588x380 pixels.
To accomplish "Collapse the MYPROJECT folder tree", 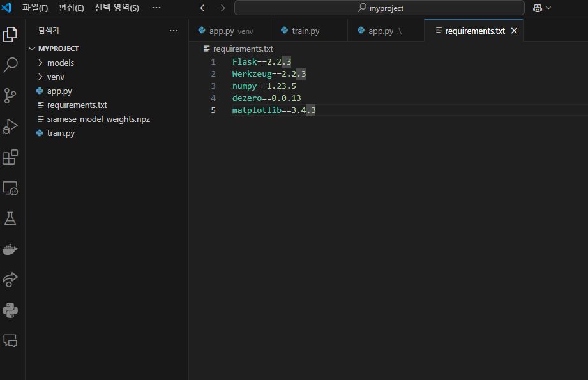I will (31, 48).
